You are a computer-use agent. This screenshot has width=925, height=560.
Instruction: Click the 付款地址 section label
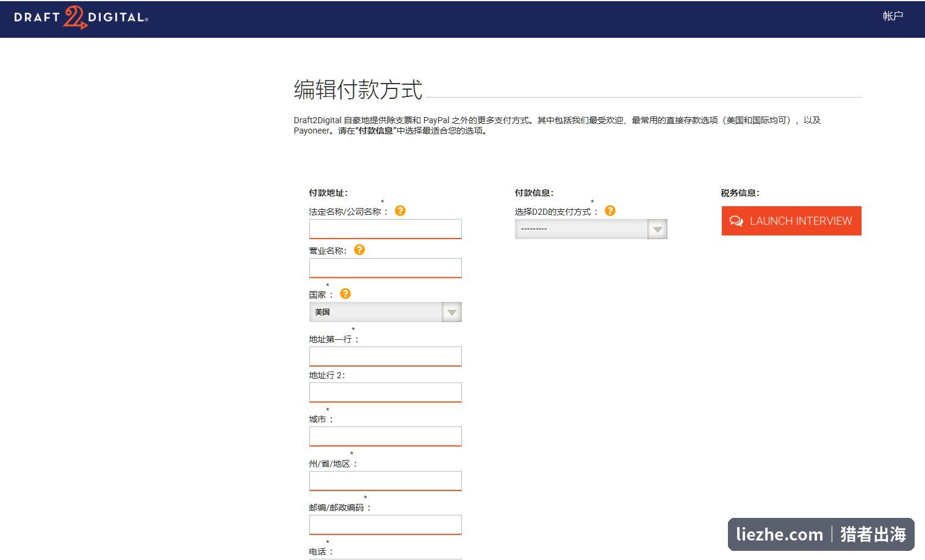328,193
